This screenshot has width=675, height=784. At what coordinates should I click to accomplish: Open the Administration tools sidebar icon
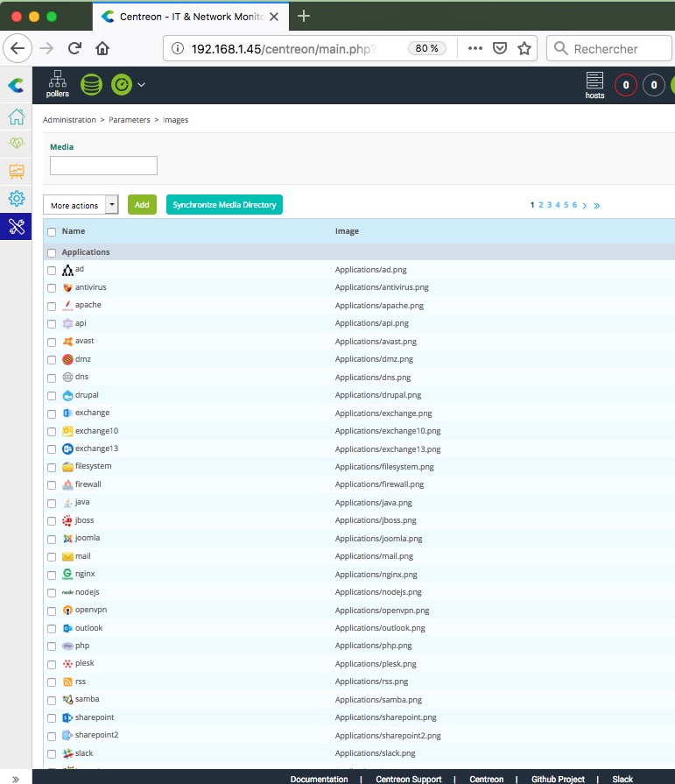(16, 226)
